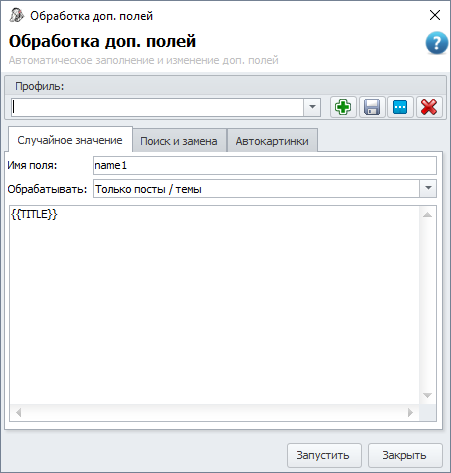The image size is (451, 473).
Task: Expand the Профиль dropdown arrow
Action: point(312,107)
